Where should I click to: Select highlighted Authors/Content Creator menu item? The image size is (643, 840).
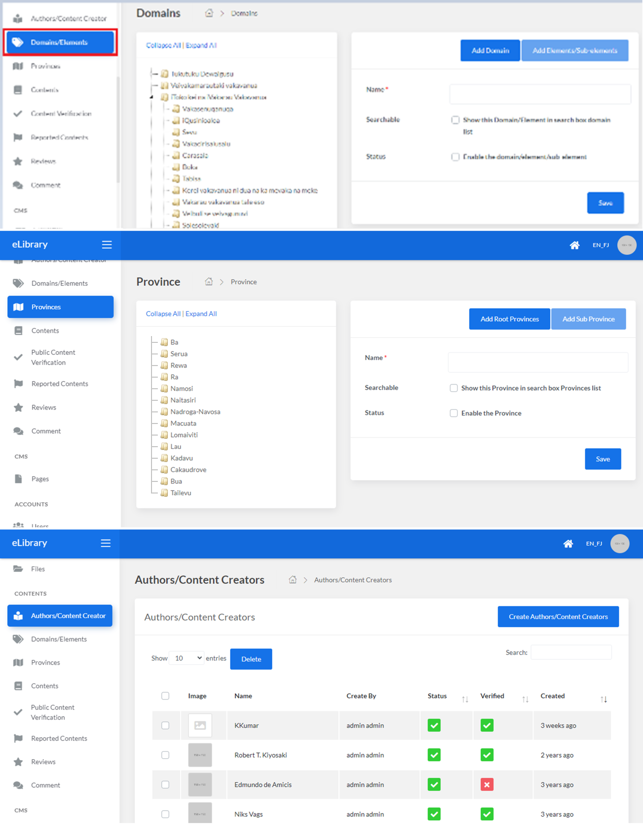point(60,616)
